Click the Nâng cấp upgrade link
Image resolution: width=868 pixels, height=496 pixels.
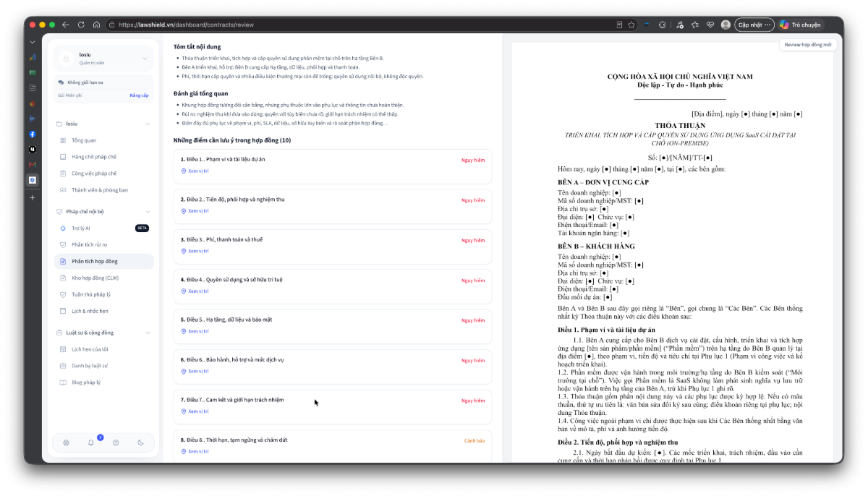[139, 95]
